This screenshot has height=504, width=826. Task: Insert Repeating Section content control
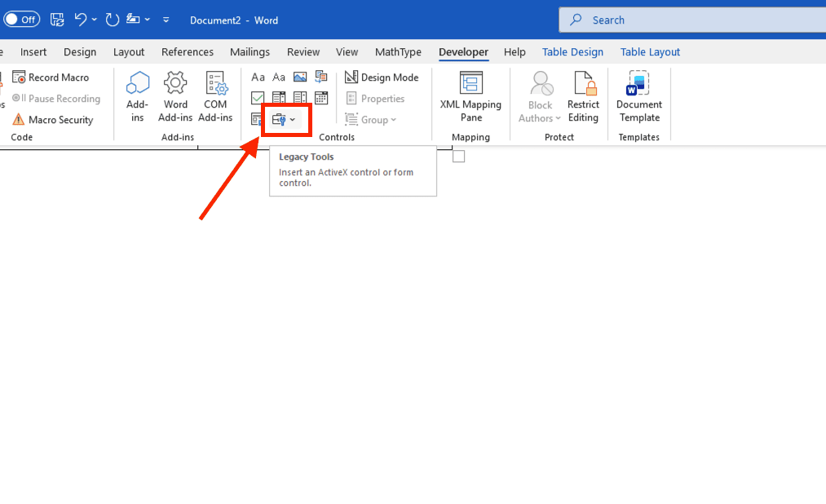[256, 120]
